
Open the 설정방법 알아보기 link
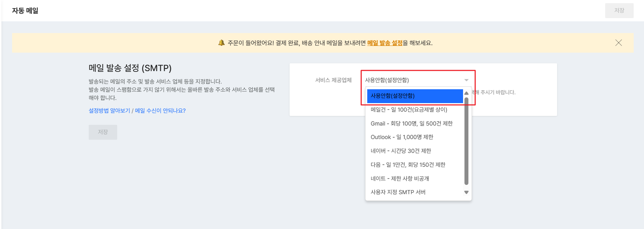pos(109,111)
